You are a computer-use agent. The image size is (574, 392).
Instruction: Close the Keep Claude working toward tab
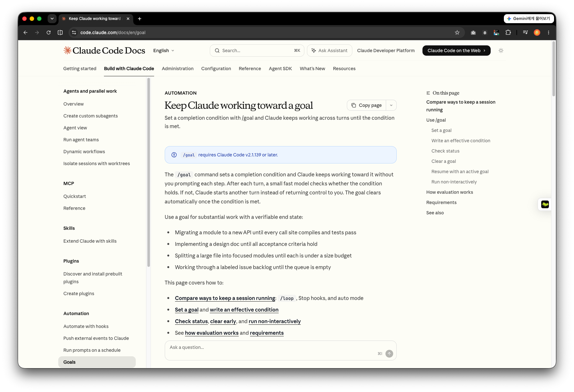pos(128,19)
